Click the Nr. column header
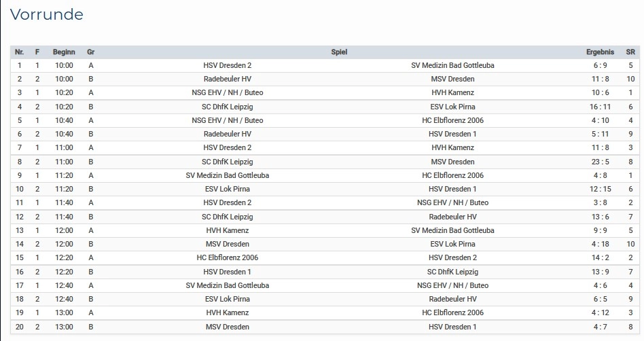 pyautogui.click(x=19, y=52)
